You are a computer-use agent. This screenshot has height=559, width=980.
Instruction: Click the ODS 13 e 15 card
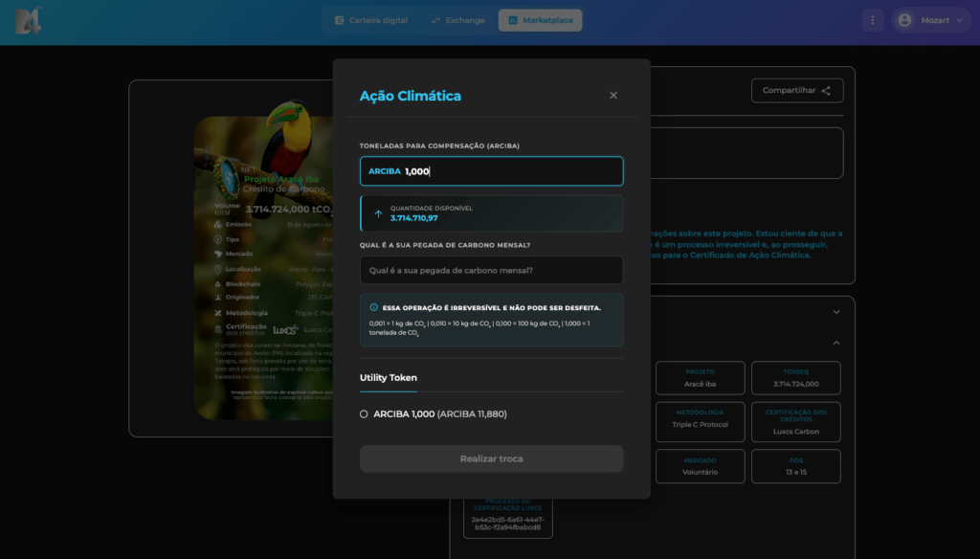795,466
